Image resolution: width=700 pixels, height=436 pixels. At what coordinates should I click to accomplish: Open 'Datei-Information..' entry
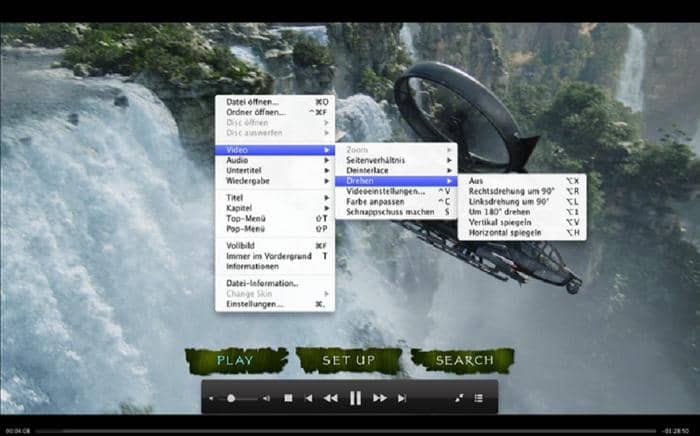(x=275, y=283)
